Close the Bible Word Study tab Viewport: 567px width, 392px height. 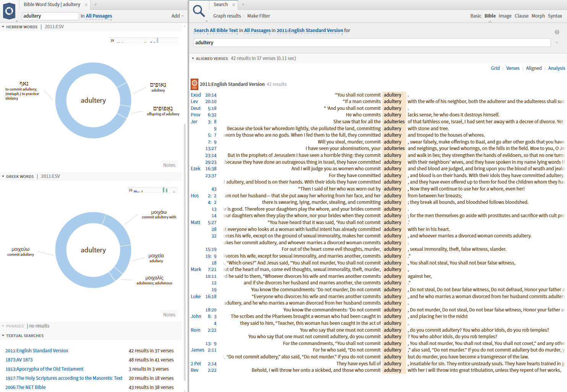coord(86,5)
